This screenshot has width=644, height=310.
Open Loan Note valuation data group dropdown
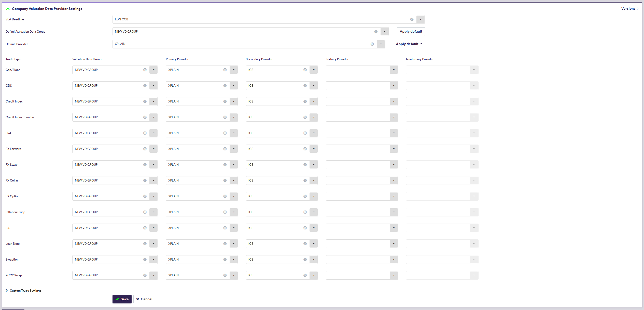pos(153,244)
